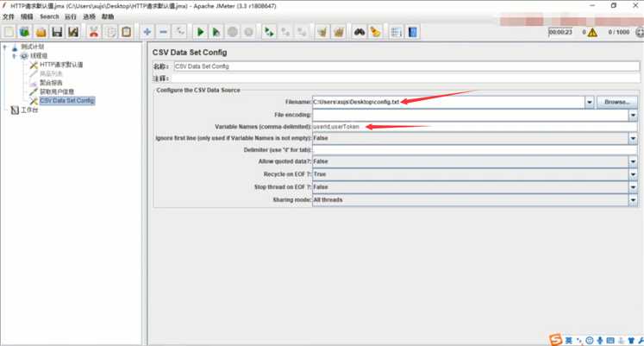Start test with no pauses icon
The width and height of the screenshot is (644, 346).
click(x=216, y=32)
